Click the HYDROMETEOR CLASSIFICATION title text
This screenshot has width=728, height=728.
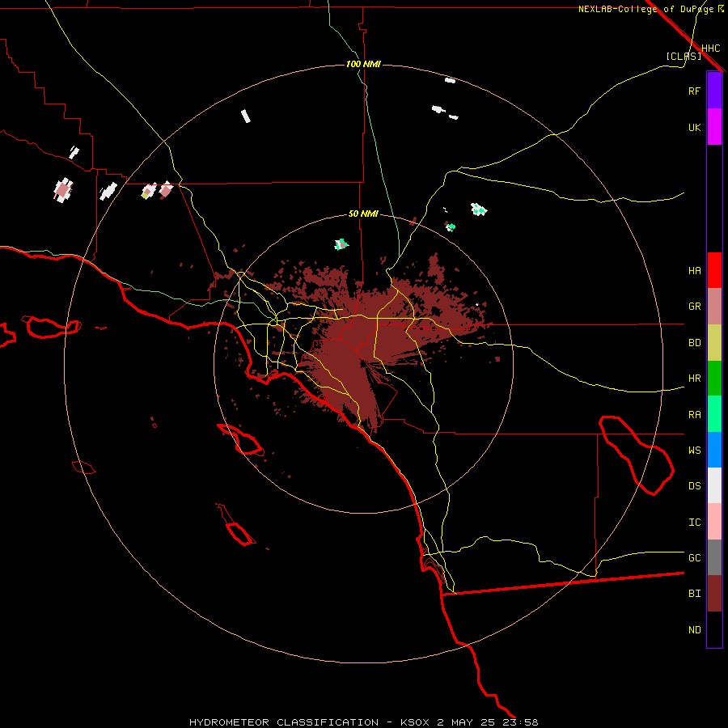click(284, 722)
